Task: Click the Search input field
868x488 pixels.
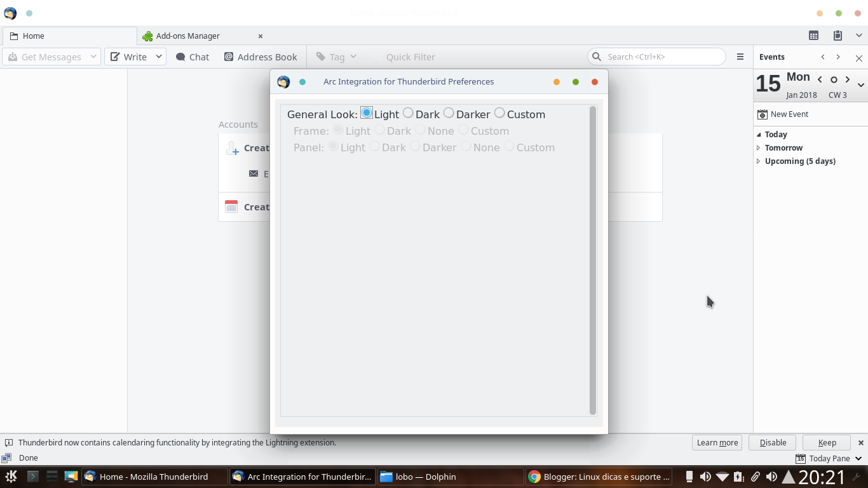Action: tap(656, 57)
